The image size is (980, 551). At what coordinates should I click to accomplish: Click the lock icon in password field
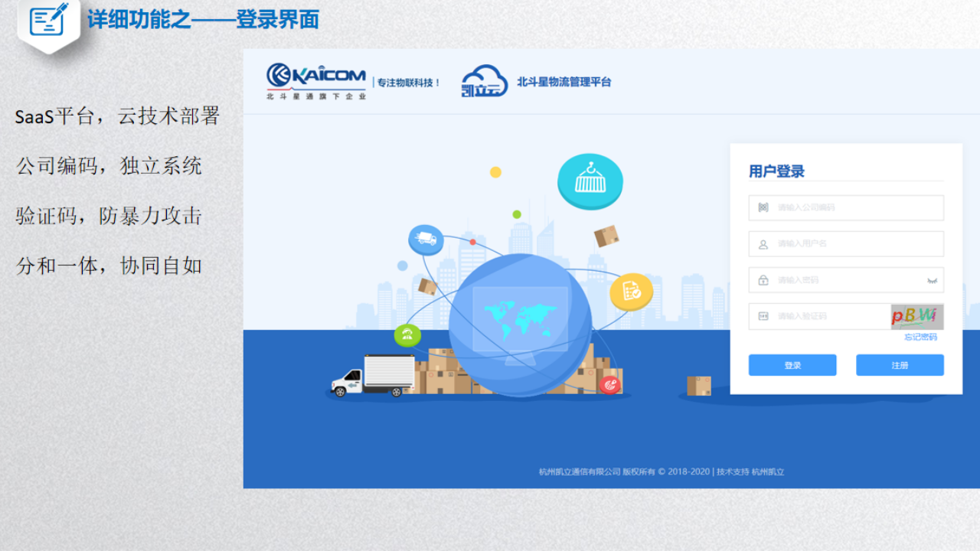(x=763, y=280)
